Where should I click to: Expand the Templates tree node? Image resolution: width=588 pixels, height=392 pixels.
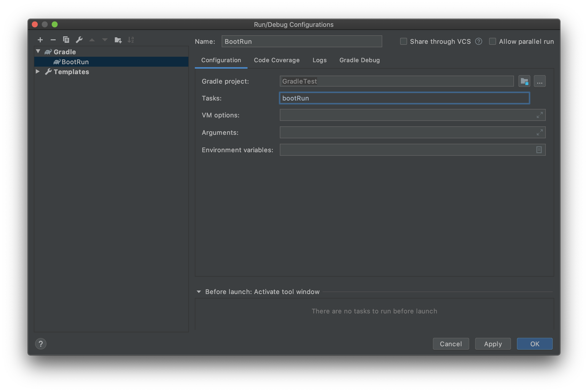pos(38,71)
